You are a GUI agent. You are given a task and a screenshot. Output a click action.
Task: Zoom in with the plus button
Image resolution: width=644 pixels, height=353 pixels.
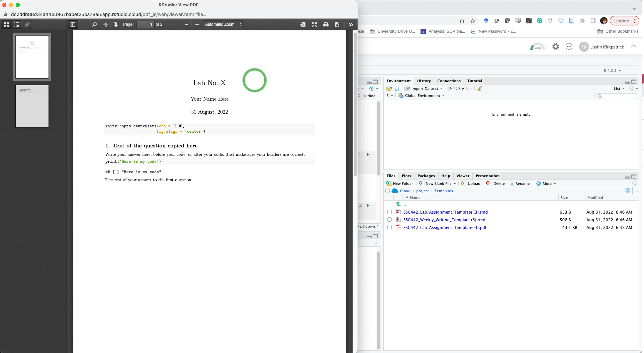(x=197, y=24)
